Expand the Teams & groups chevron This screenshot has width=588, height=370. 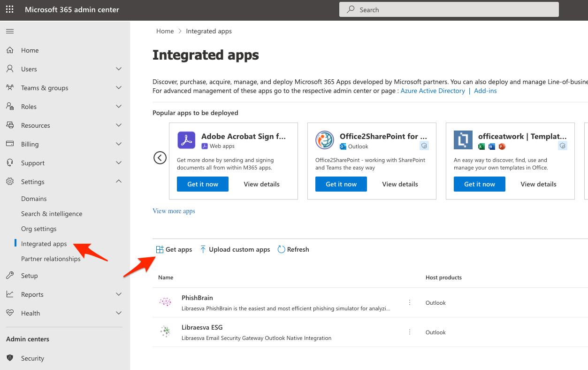pos(119,88)
